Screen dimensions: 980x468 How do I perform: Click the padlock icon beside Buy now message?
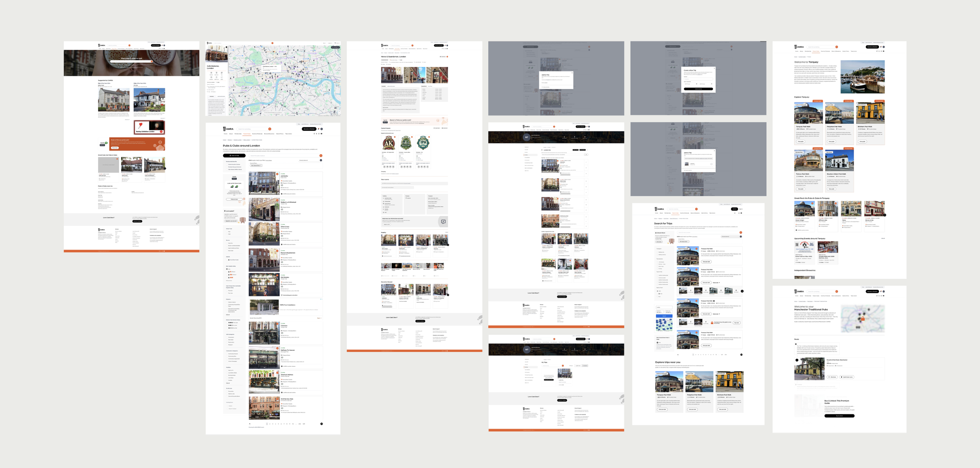point(712,323)
